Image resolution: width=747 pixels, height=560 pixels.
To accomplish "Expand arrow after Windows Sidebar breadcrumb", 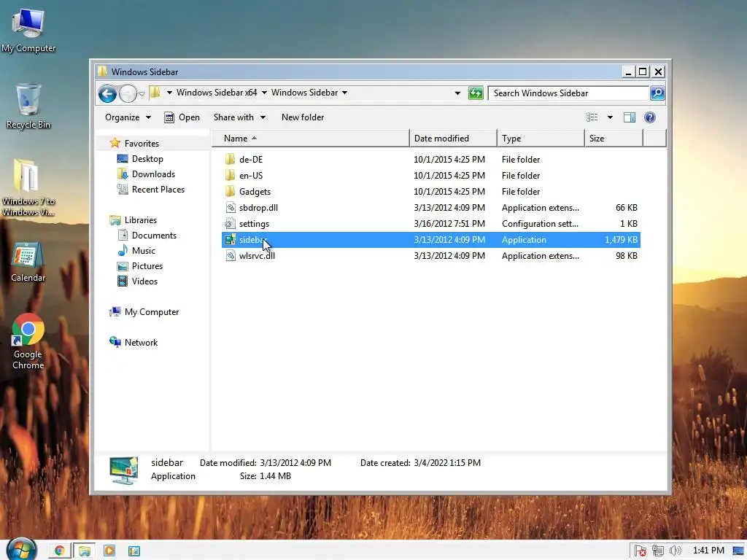I will pos(344,93).
